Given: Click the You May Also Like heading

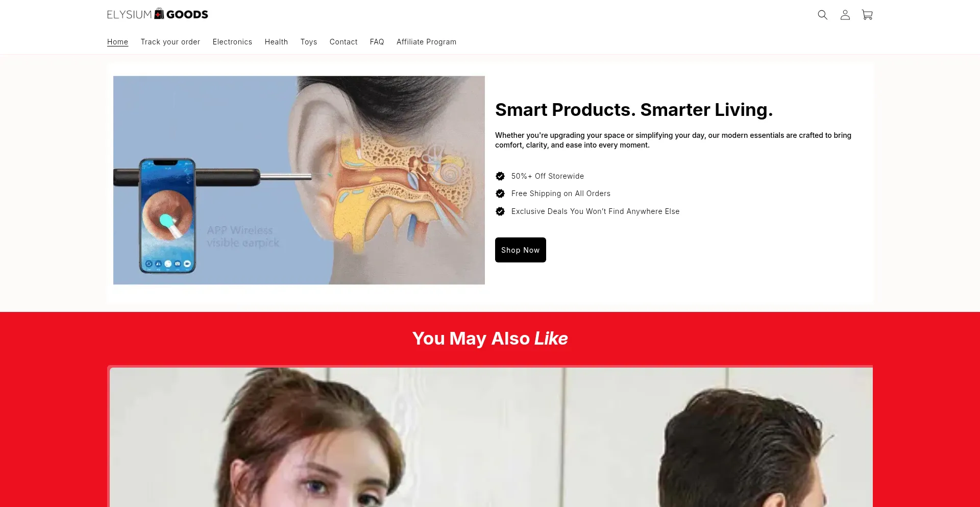Looking at the screenshot, I should coord(490,339).
